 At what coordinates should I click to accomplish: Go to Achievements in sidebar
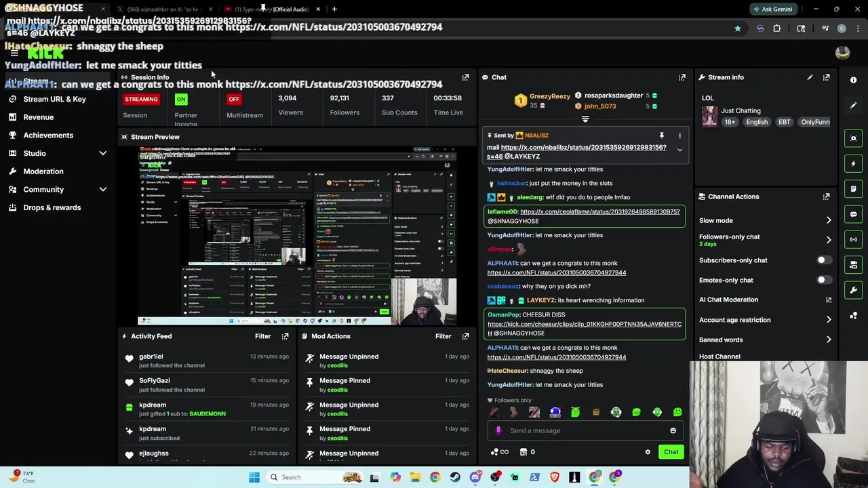click(48, 135)
